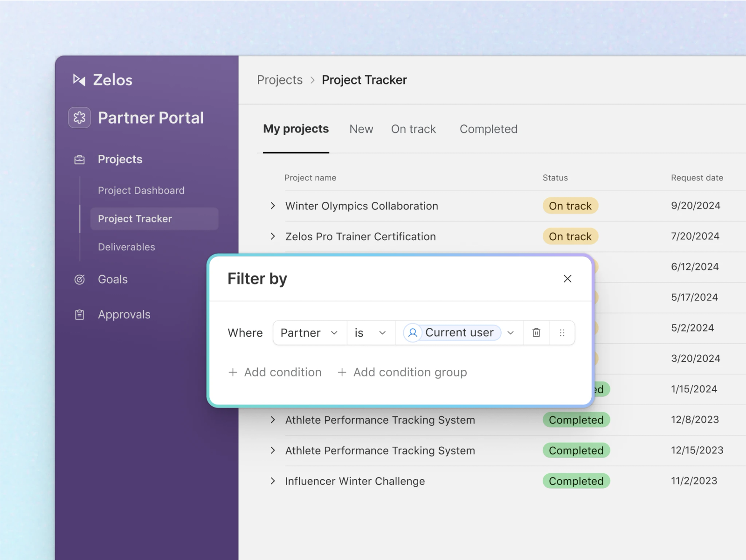Switch to the New tab
The height and width of the screenshot is (560, 746).
[x=361, y=129]
